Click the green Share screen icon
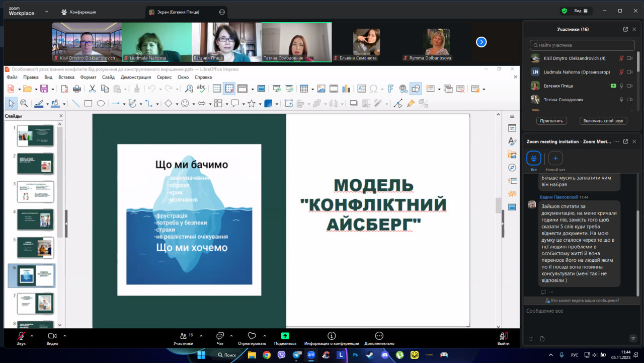This screenshot has height=363, width=644. click(285, 336)
